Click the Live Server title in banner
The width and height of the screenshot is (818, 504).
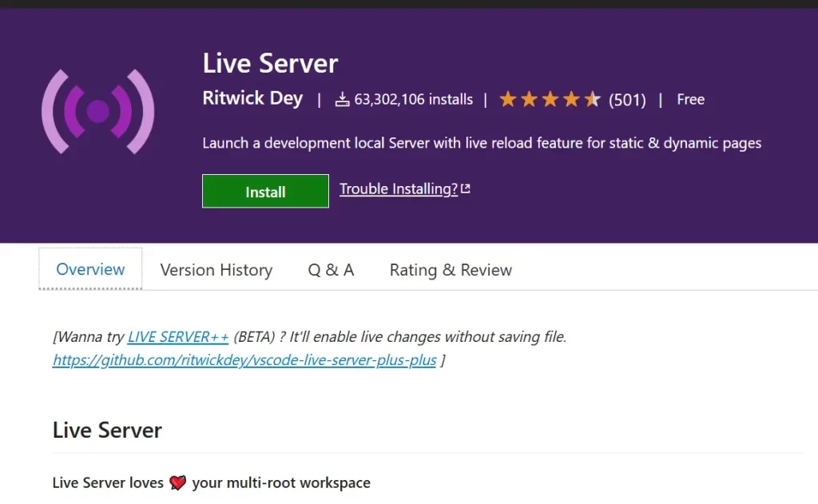[270, 63]
